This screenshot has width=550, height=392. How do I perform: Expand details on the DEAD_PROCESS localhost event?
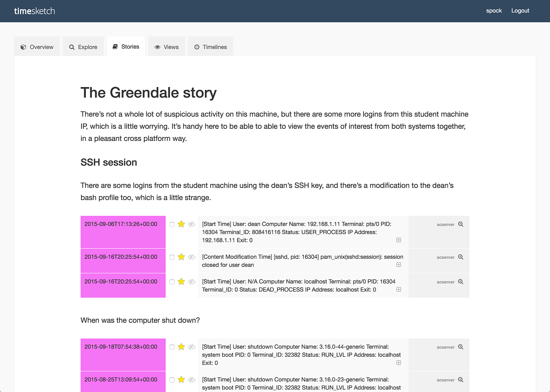coord(399,289)
